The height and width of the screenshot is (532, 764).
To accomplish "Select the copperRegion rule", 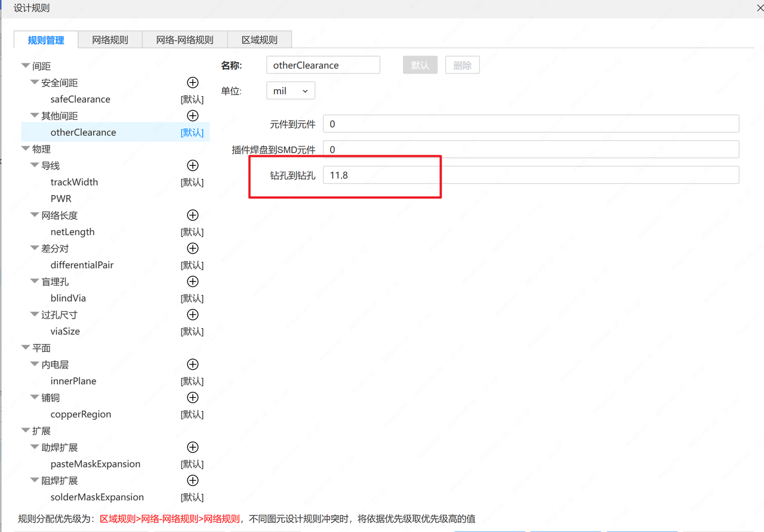I will pyautogui.click(x=81, y=414).
